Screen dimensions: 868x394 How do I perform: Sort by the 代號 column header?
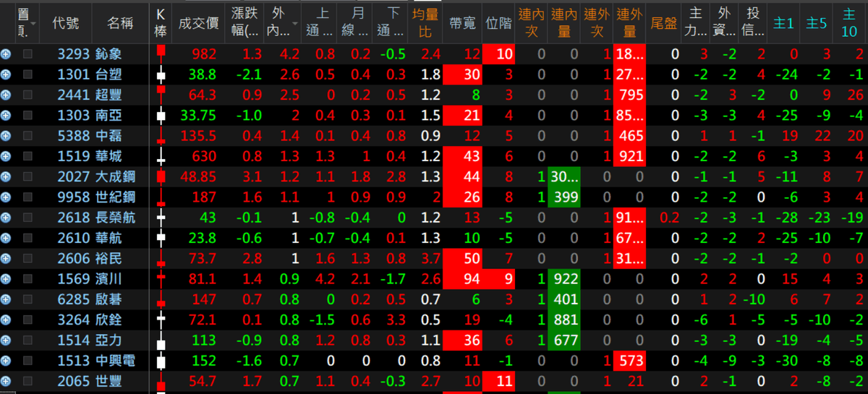66,22
